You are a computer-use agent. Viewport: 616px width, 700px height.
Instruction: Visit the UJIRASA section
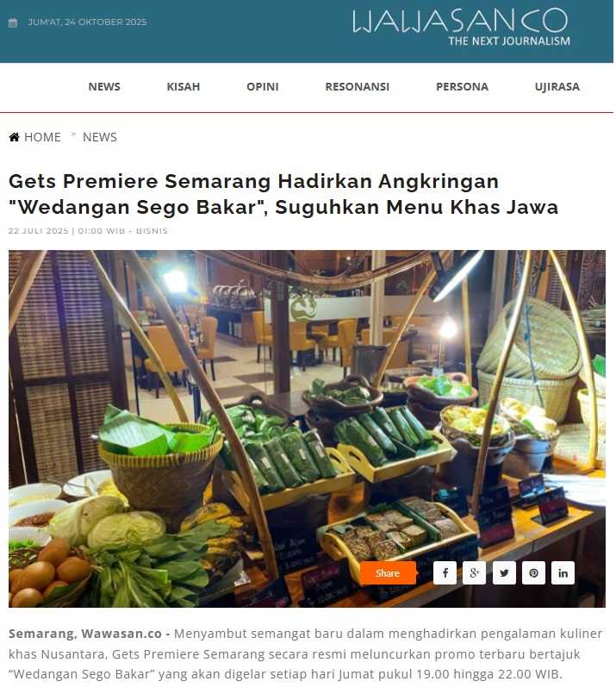557,86
